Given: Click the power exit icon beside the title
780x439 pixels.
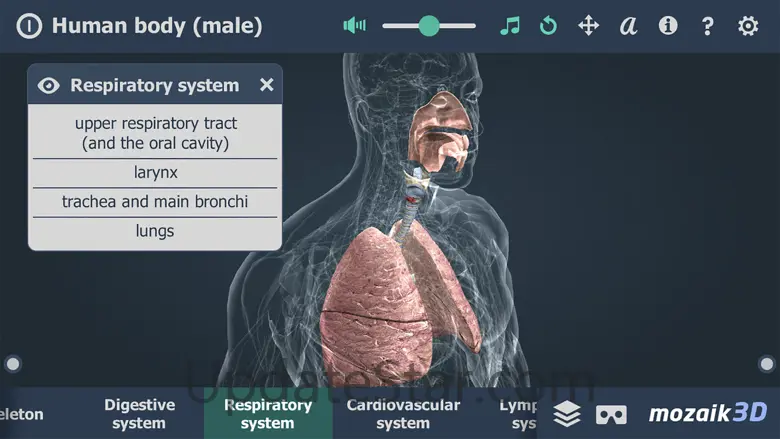Looking at the screenshot, I should pyautogui.click(x=29, y=26).
